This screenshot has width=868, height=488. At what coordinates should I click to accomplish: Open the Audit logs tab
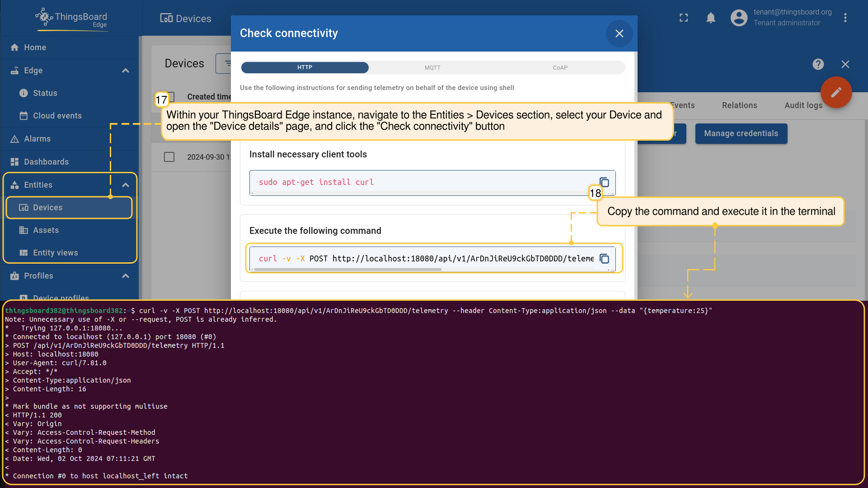coord(803,105)
